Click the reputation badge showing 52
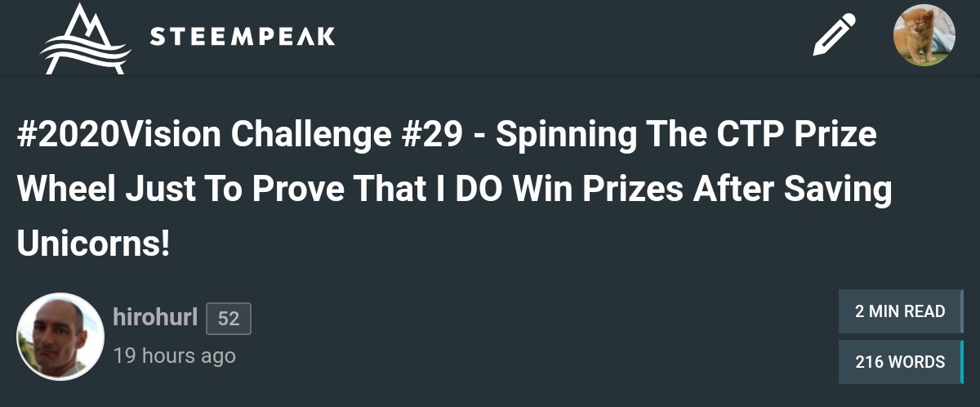The height and width of the screenshot is (407, 980). pos(229,319)
